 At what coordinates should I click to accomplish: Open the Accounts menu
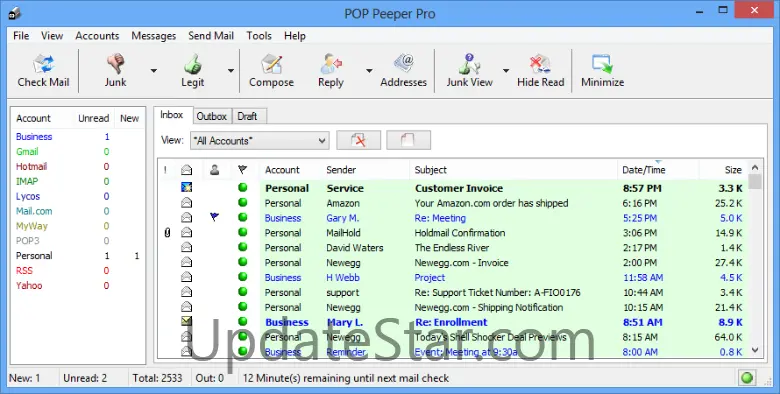tap(97, 36)
